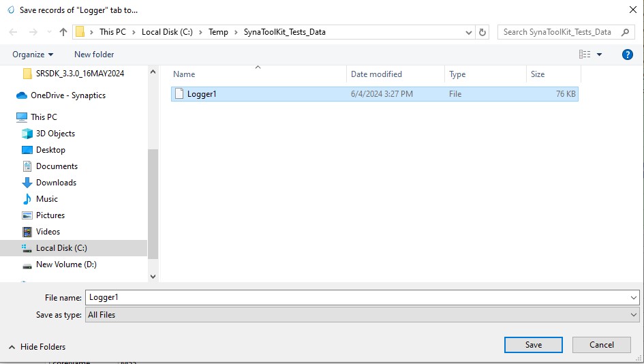
Task: Open the Music folder in sidebar
Action: pyautogui.click(x=46, y=199)
